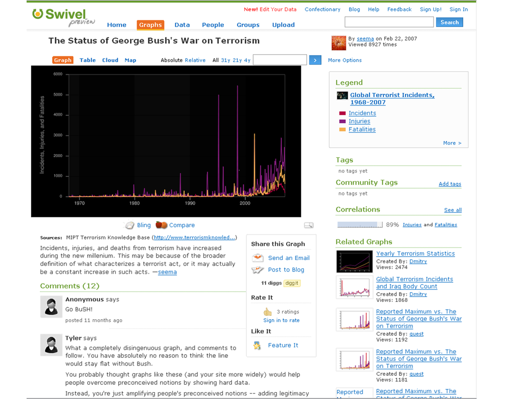Viewport: 532px width, 399px height.
Task: Click the Search button
Action: (449, 22)
